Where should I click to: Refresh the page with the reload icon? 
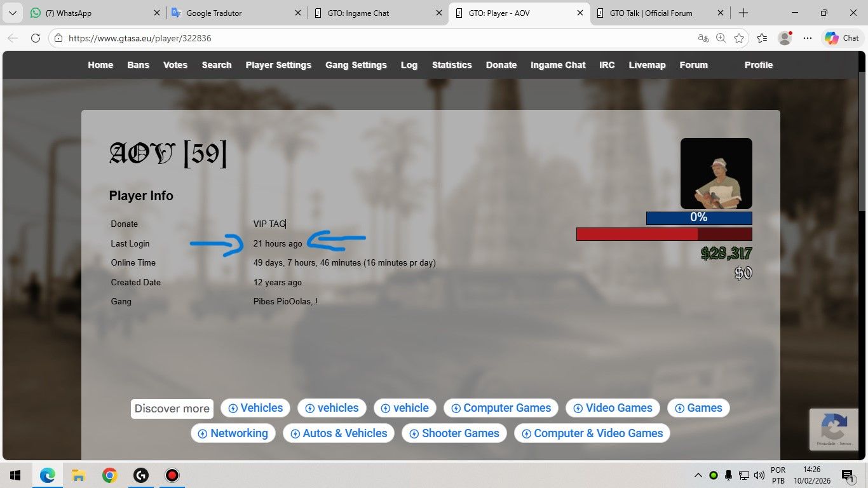[x=36, y=38]
